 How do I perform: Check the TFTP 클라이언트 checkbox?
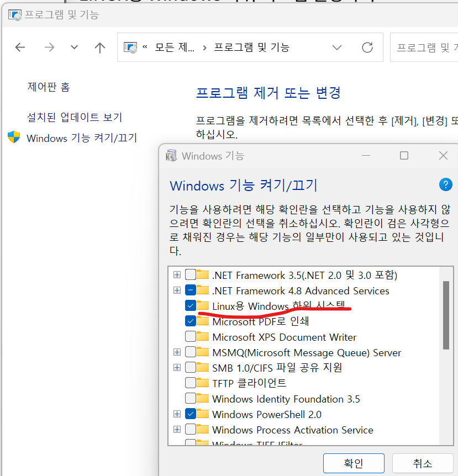tap(191, 383)
